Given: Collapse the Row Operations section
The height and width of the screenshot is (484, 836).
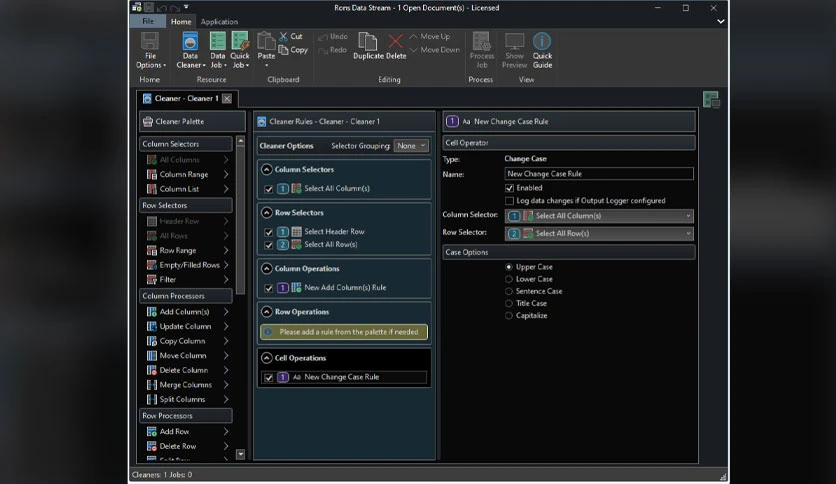Looking at the screenshot, I should pos(267,312).
